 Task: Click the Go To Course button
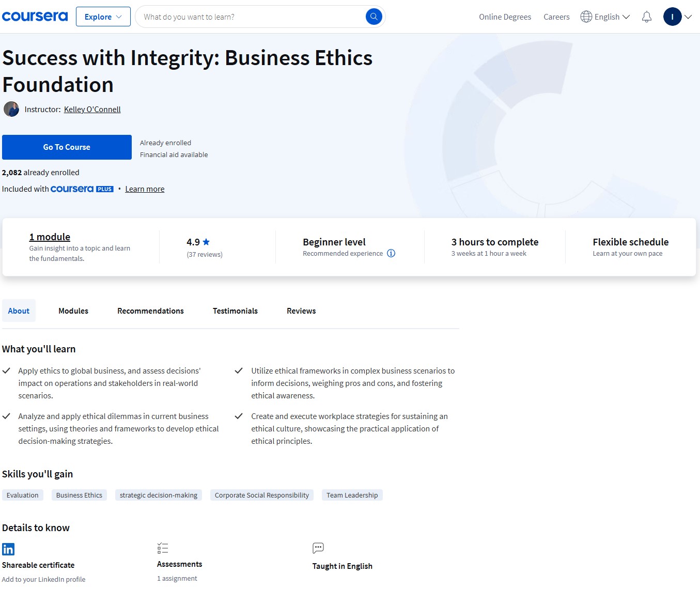(x=67, y=147)
